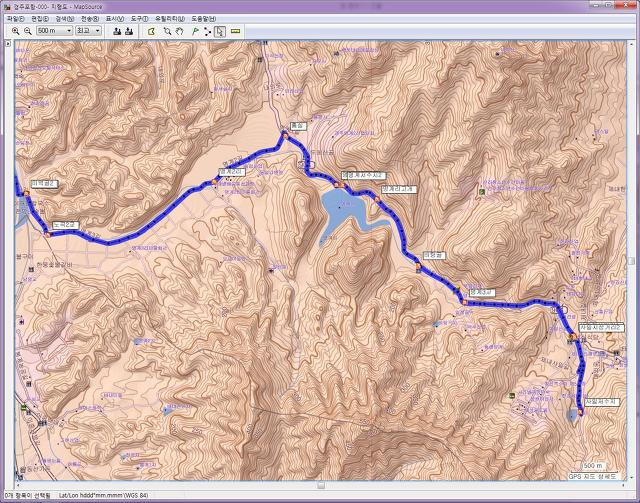The height and width of the screenshot is (503, 640).
Task: Click the receive from device icon
Action: click(129, 31)
